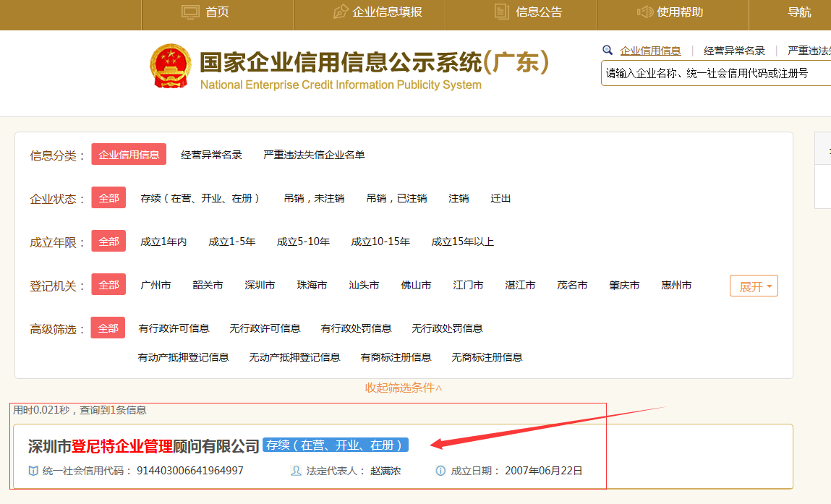Filter by 存续（在营、开业、在册）status
Image resolution: width=831 pixels, height=504 pixels.
(x=200, y=198)
